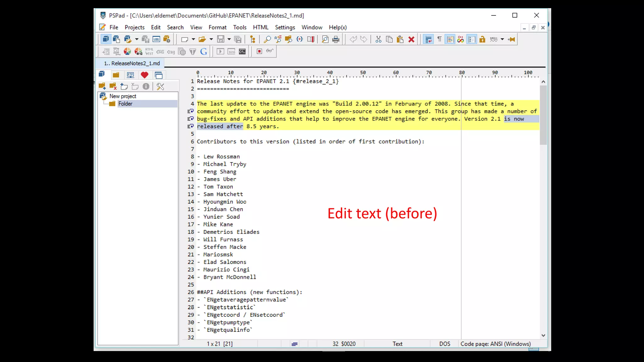The image size is (644, 362).
Task: Click the Print icon
Action: [336, 39]
